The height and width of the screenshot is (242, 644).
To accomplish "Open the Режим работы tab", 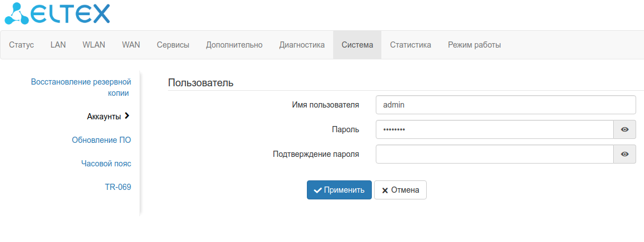I will tap(474, 45).
